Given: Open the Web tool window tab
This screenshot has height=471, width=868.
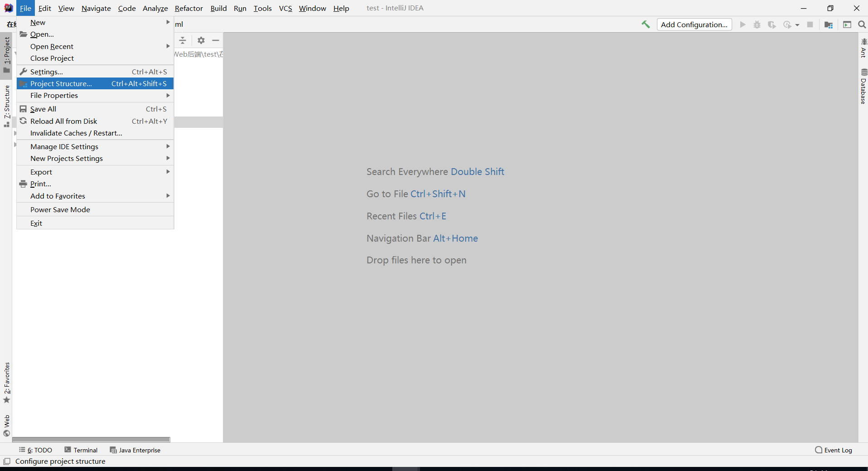Looking at the screenshot, I should [x=6, y=426].
